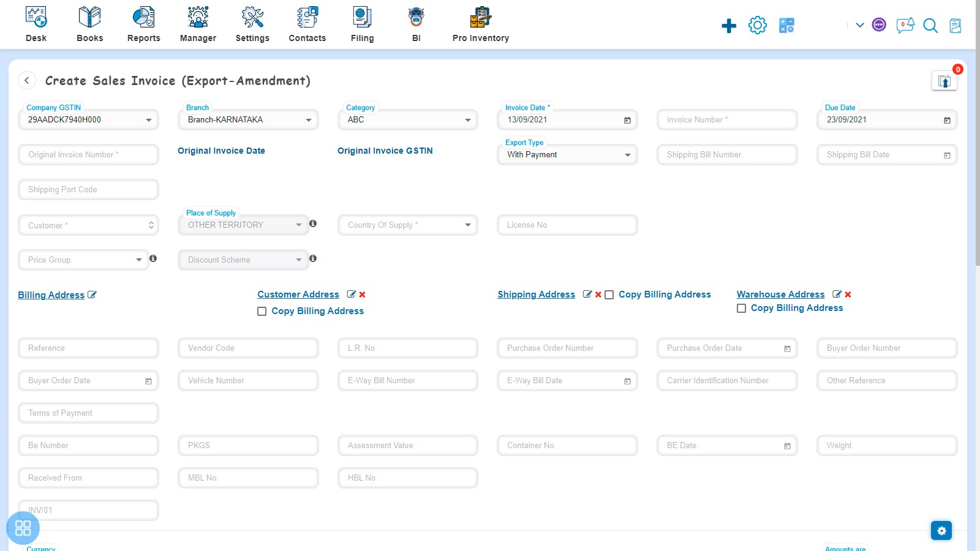
Task: Expand the Price Group dropdown
Action: point(138,260)
